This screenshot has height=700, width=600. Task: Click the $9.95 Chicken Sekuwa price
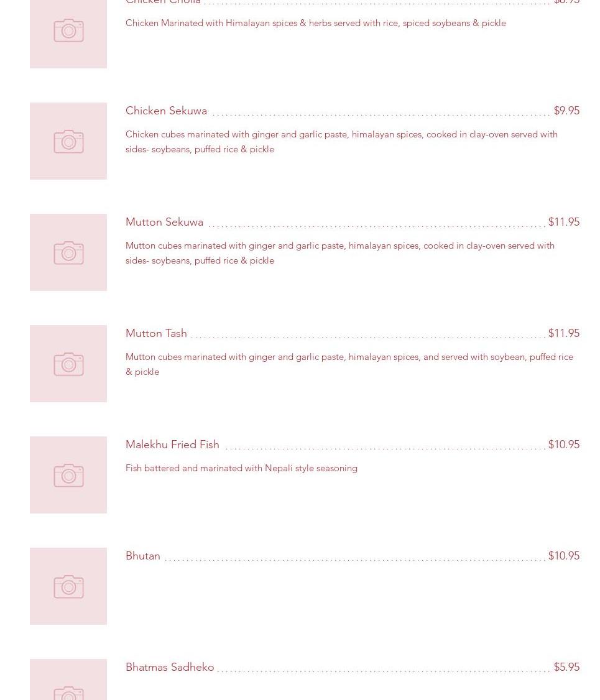click(x=566, y=111)
